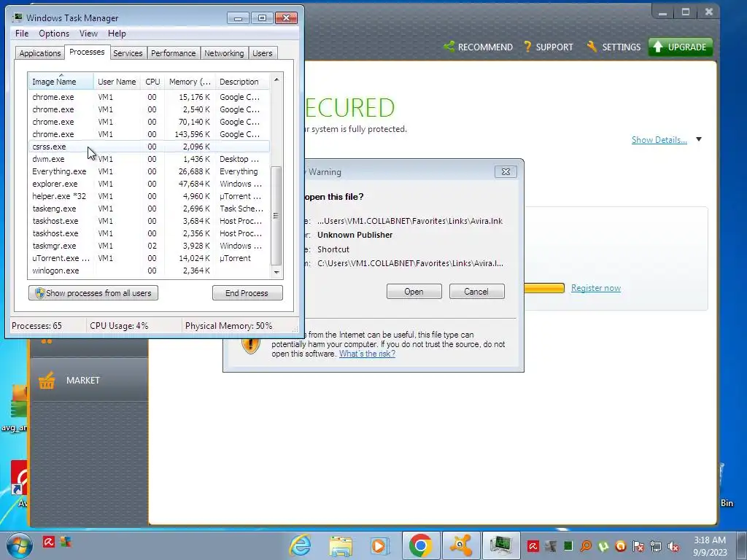Screen dimensions: 747x560
Task: Switch to the Users tab
Action: (x=263, y=53)
